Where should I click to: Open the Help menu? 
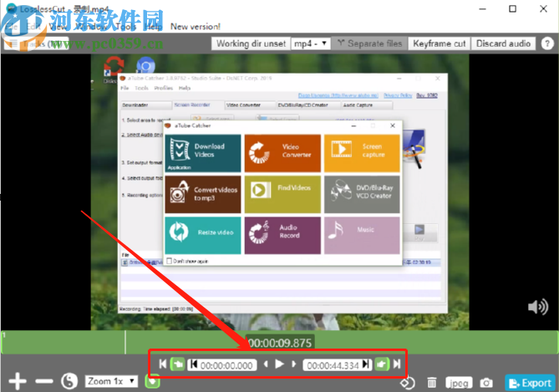155,27
